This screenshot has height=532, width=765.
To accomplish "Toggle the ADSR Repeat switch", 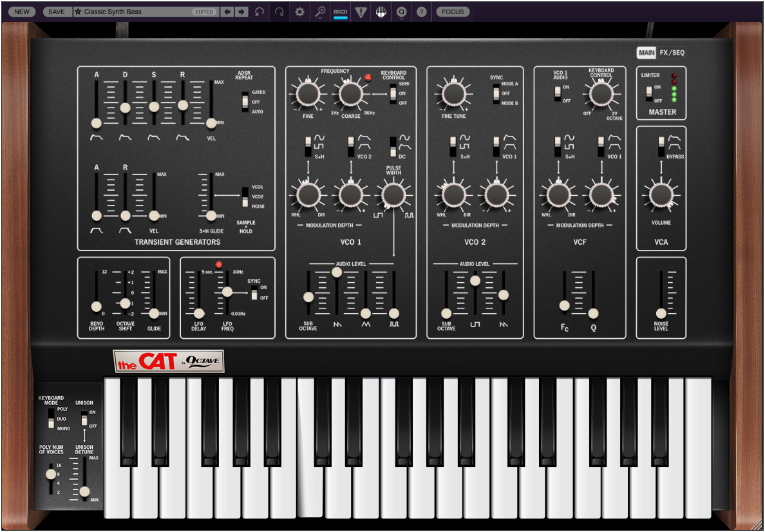I will click(245, 102).
